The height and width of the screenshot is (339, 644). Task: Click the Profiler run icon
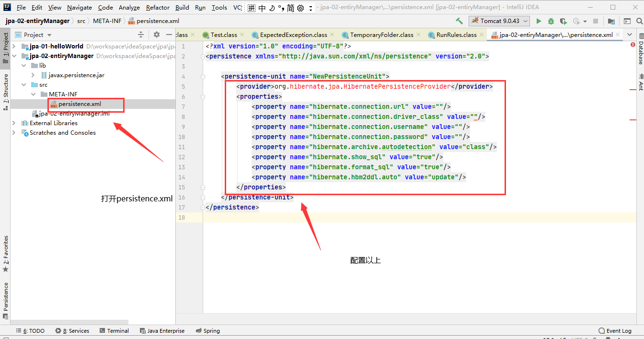point(576,21)
